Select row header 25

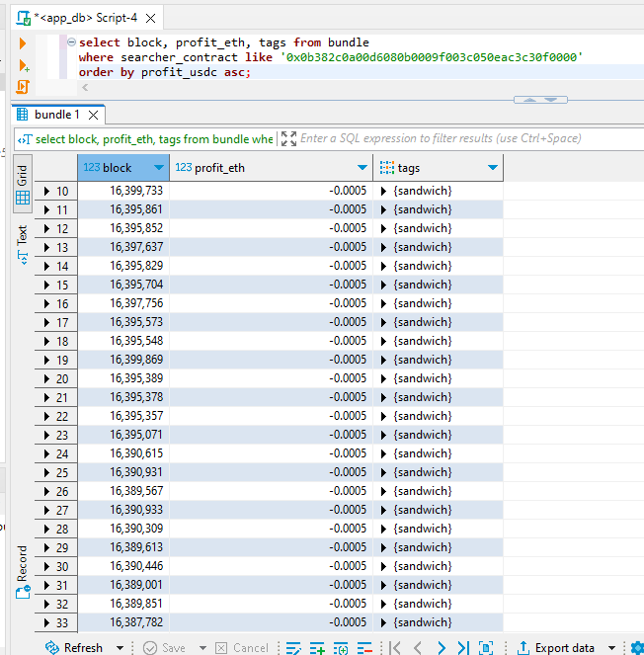tap(56, 473)
